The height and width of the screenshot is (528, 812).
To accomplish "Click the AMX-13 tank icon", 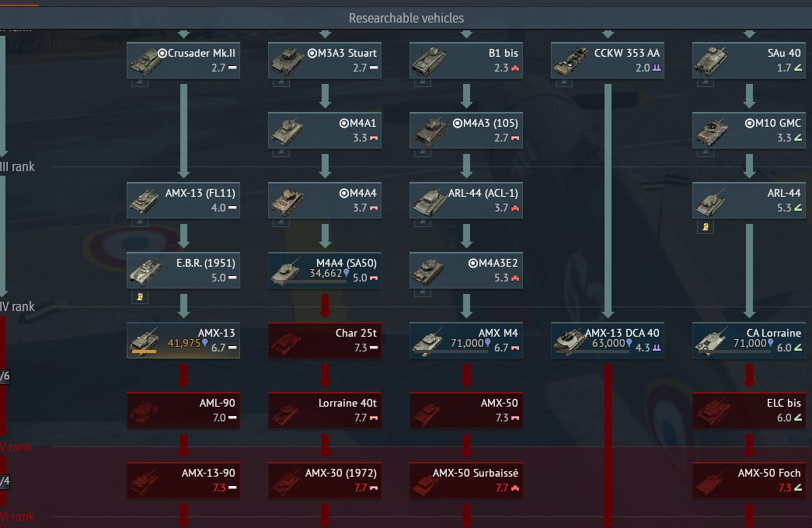I will [x=145, y=341].
